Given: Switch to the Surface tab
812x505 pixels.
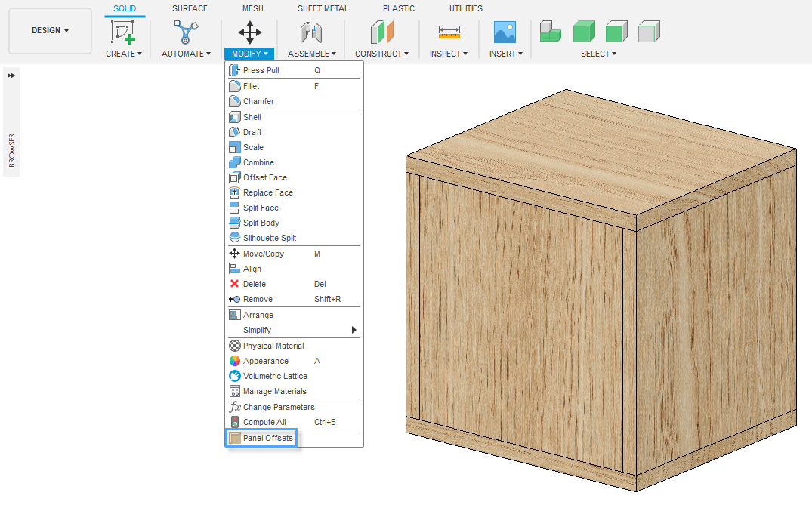Looking at the screenshot, I should pos(190,8).
